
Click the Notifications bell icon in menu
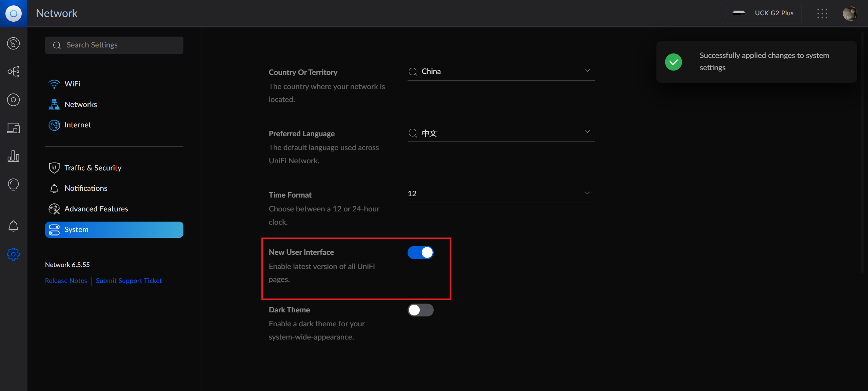[x=54, y=188]
